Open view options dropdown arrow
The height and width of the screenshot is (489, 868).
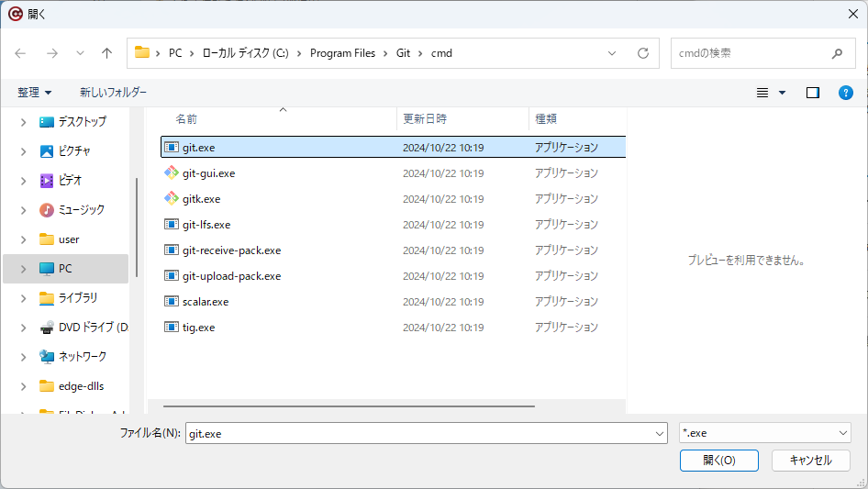(782, 93)
